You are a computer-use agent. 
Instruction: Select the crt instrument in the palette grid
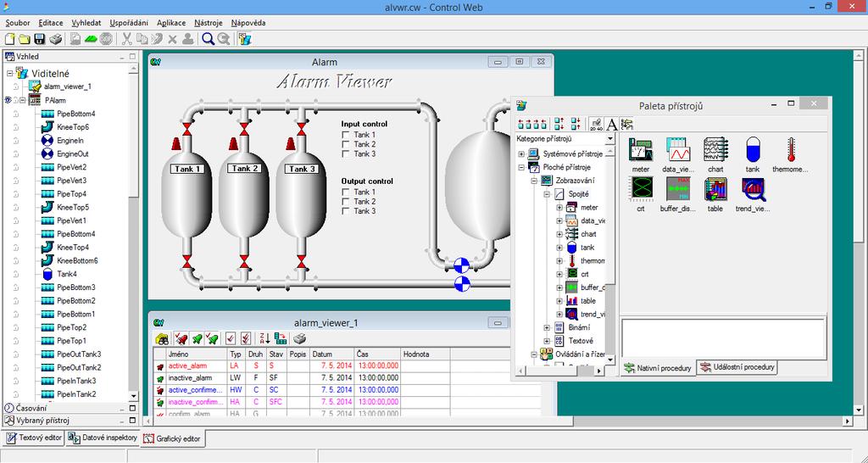(x=641, y=194)
